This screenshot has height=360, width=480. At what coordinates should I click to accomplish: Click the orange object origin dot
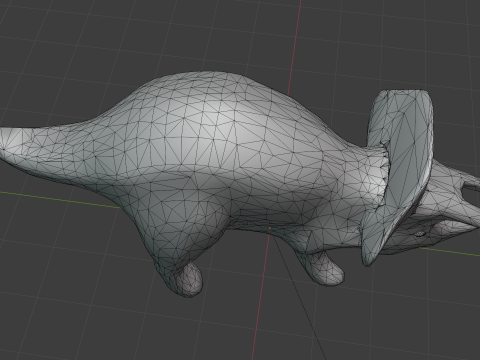(x=270, y=228)
